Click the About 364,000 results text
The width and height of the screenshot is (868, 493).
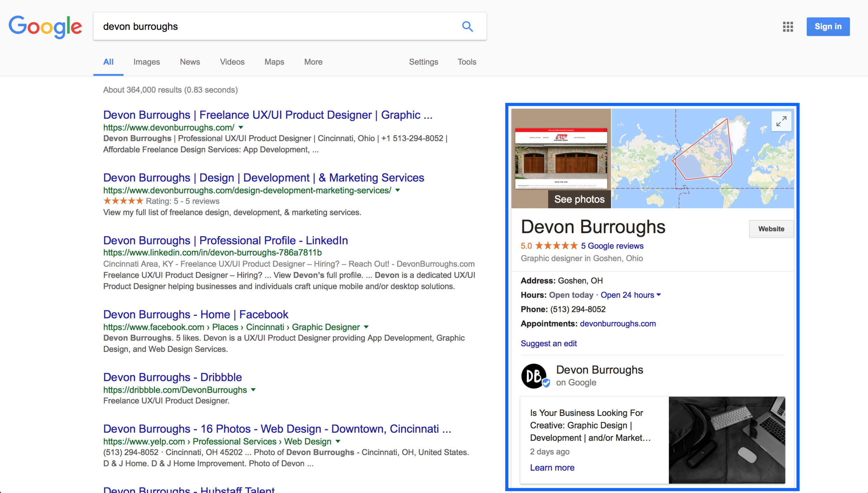pos(170,90)
